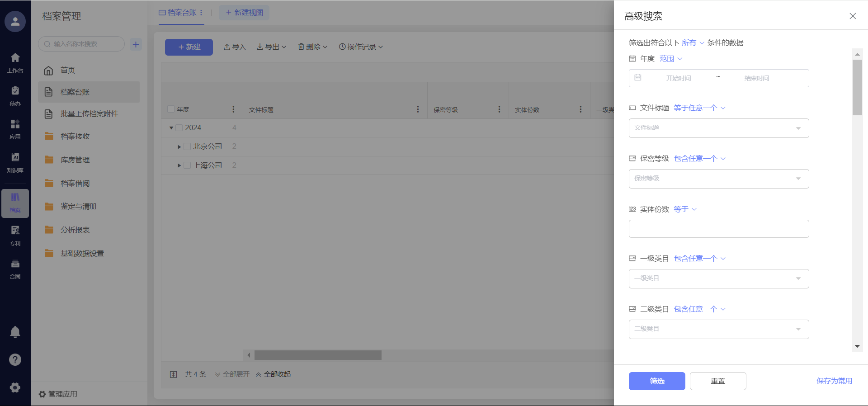Expand the 北京公司 tree row
Viewport: 868px width, 406px height.
(x=179, y=147)
